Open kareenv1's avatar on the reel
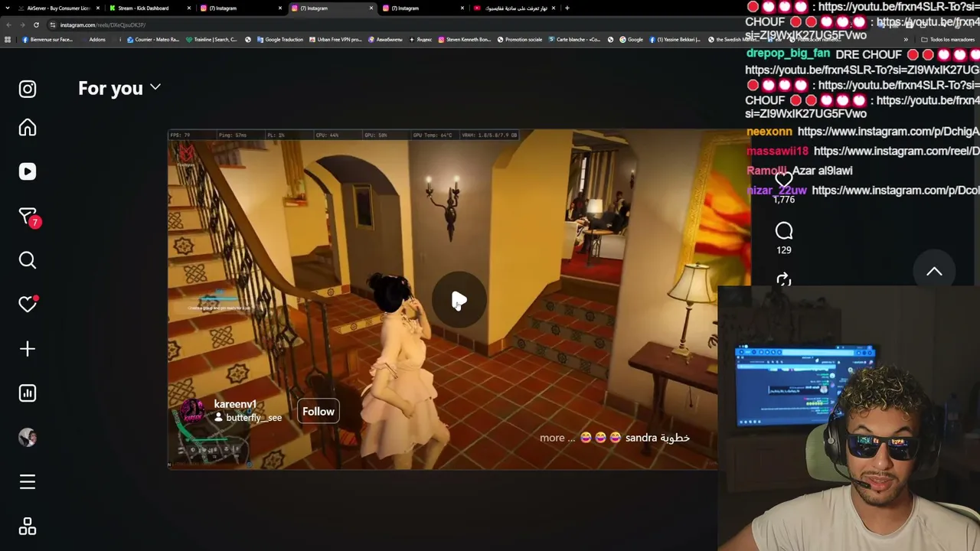This screenshot has width=980, height=551. point(193,411)
